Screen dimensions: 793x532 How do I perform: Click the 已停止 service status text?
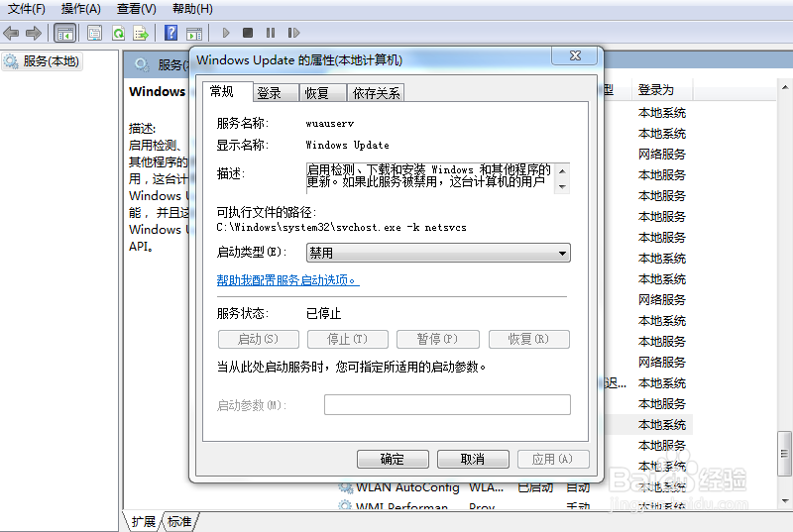pos(324,313)
